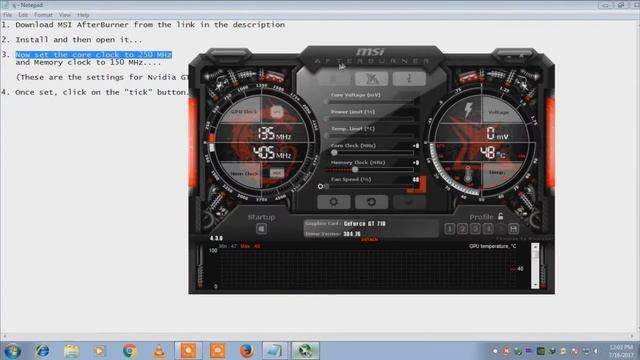Image resolution: width=640 pixels, height=360 pixels.
Task: Click the line 'Download MSI AfterBurner from the link'
Action: (x=150, y=25)
